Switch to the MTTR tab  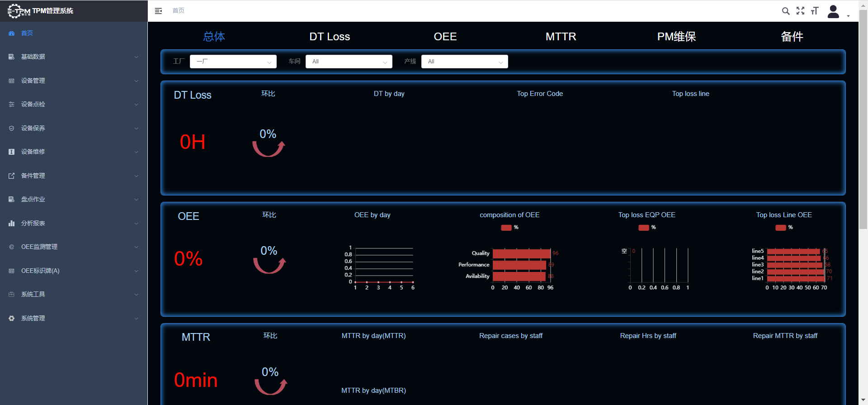click(561, 37)
